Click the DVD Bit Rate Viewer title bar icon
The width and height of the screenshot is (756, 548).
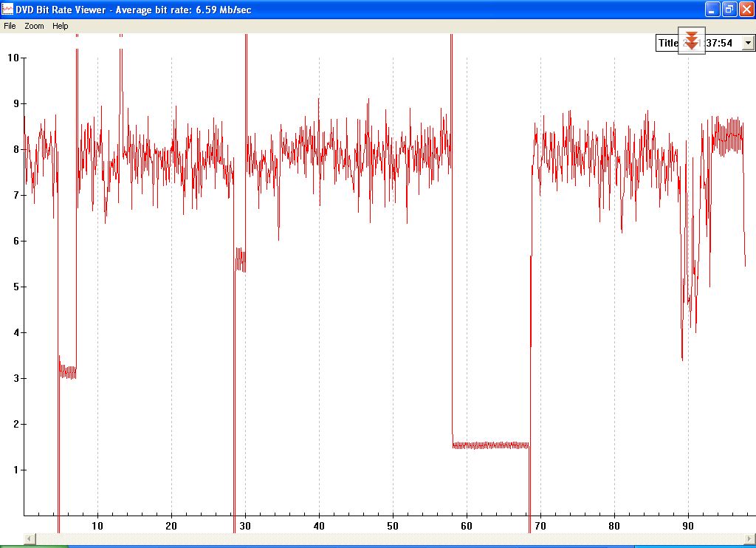click(7, 9)
